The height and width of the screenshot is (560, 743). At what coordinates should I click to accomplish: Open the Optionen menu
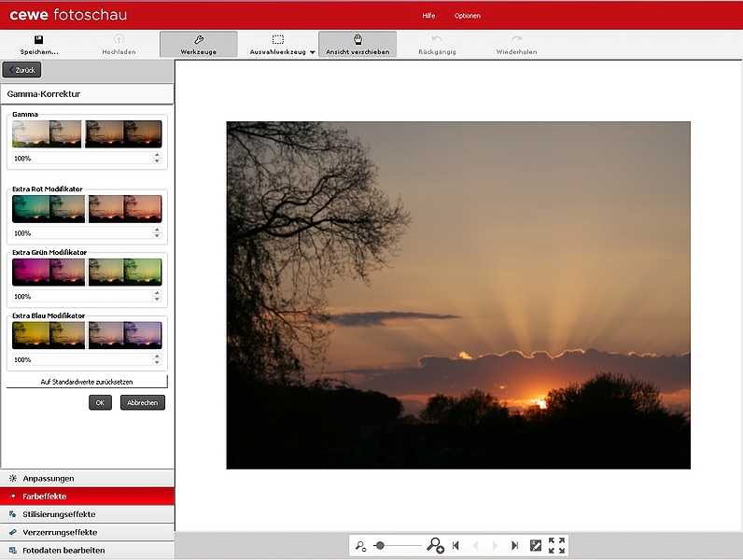pos(468,16)
